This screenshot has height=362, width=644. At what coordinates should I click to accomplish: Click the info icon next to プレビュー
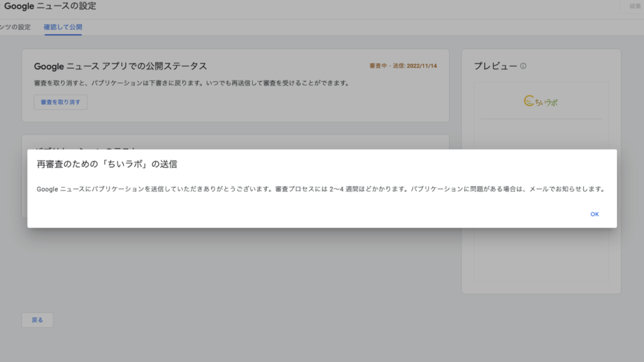click(x=523, y=65)
